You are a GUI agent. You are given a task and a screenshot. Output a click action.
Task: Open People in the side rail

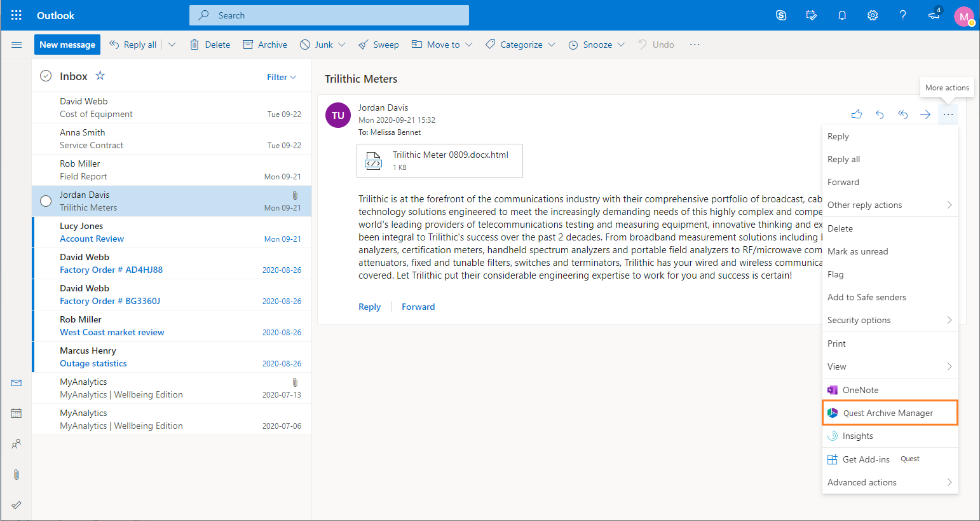point(17,444)
